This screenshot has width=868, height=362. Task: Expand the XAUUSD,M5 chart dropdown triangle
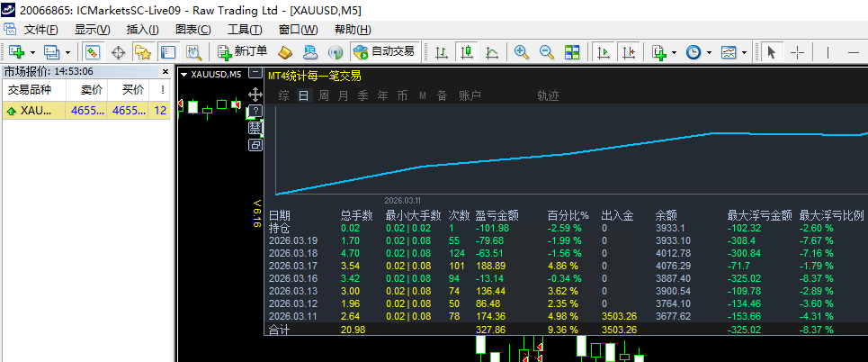(183, 74)
